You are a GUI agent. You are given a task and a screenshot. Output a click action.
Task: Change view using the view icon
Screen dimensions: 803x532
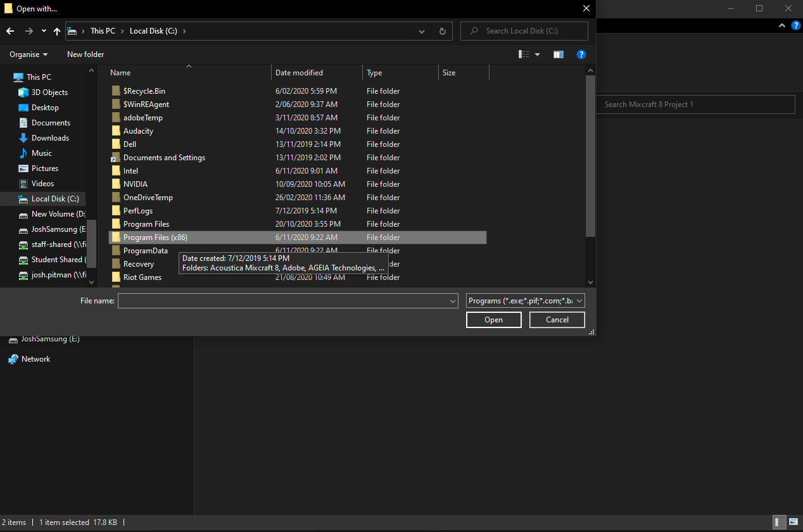pos(524,54)
